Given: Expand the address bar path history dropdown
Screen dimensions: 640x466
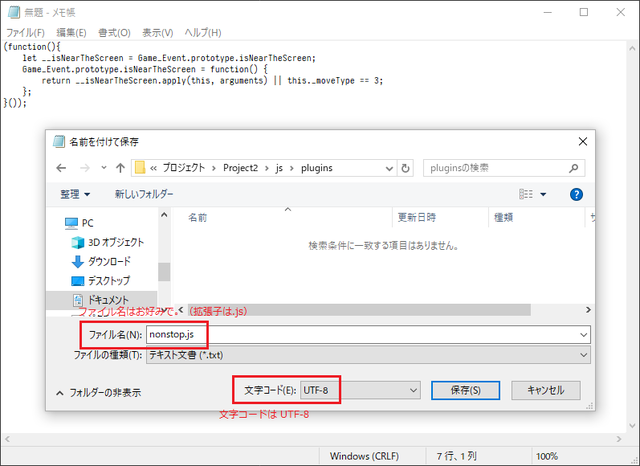Looking at the screenshot, I should [389, 168].
